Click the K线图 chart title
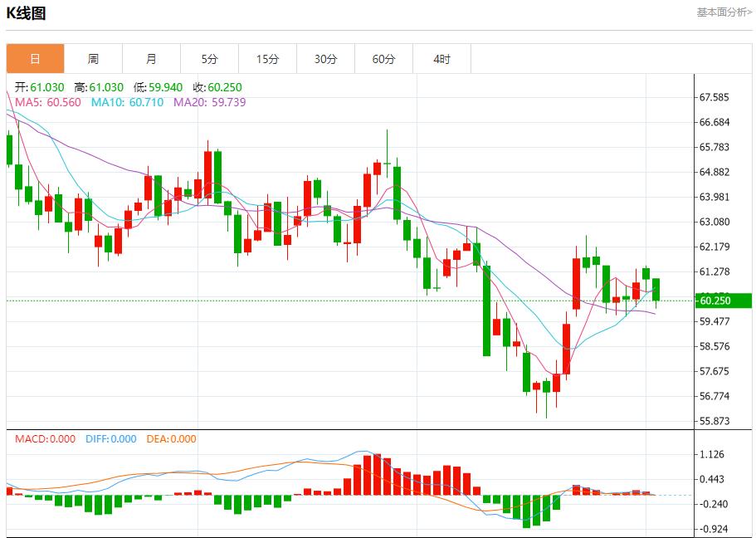 coord(27,12)
